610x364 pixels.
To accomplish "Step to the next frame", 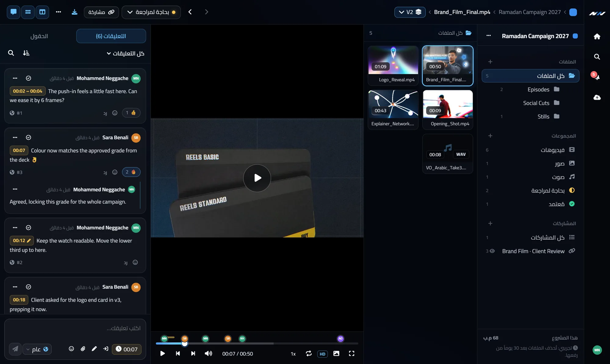I will (193, 354).
